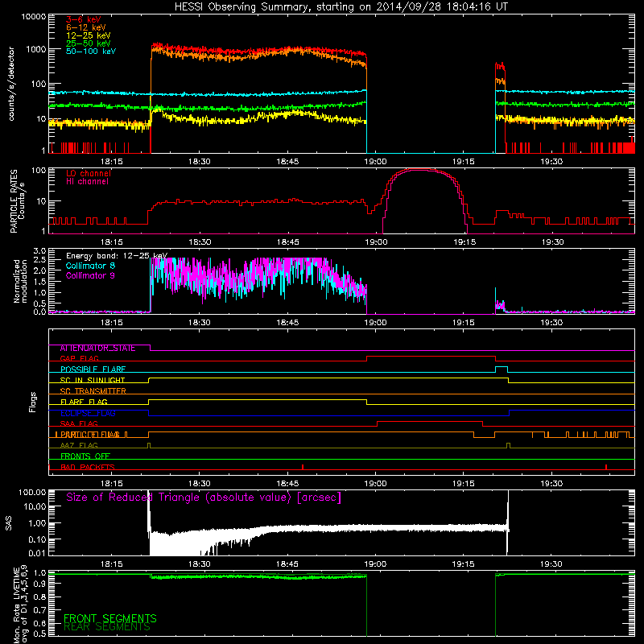Image resolution: width=644 pixels, height=644 pixels.
Task: Click the 19:00 tick under particle rates plot
Action: tap(376, 242)
